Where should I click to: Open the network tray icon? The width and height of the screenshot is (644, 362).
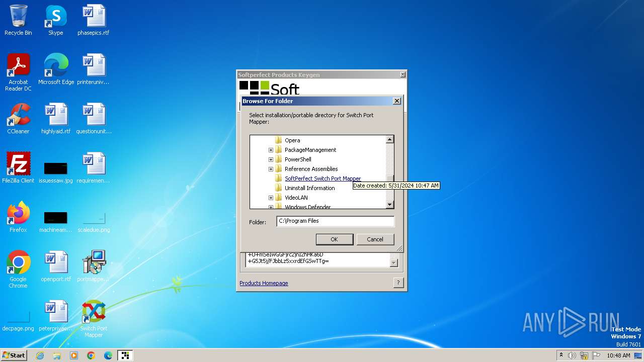coord(584,355)
